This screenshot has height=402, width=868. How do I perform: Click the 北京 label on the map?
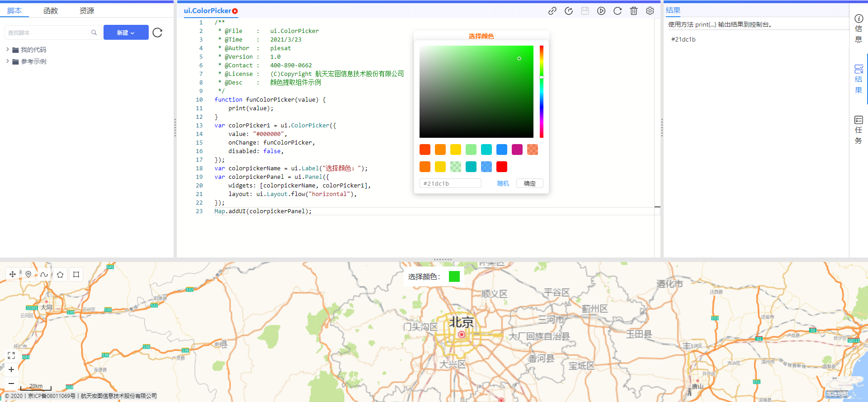(462, 322)
